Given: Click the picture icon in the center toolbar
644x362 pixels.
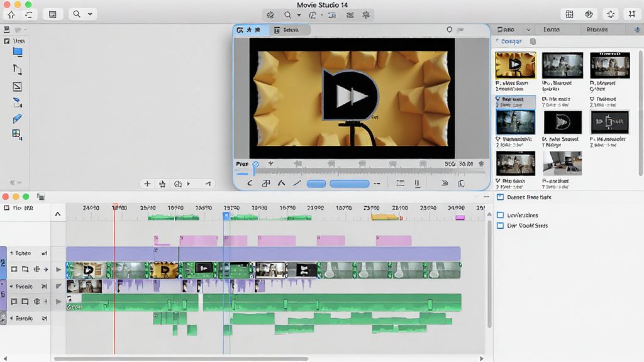Looking at the screenshot, I should tap(332, 15).
